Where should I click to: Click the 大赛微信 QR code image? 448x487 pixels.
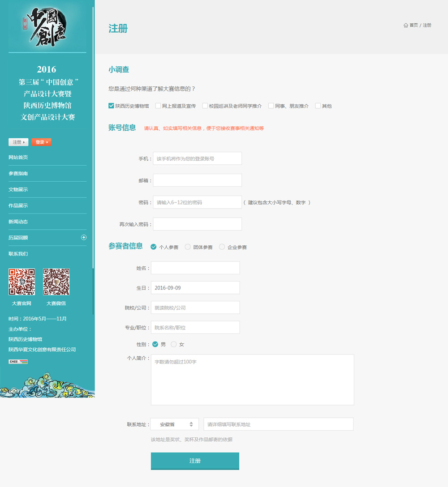[x=56, y=282]
